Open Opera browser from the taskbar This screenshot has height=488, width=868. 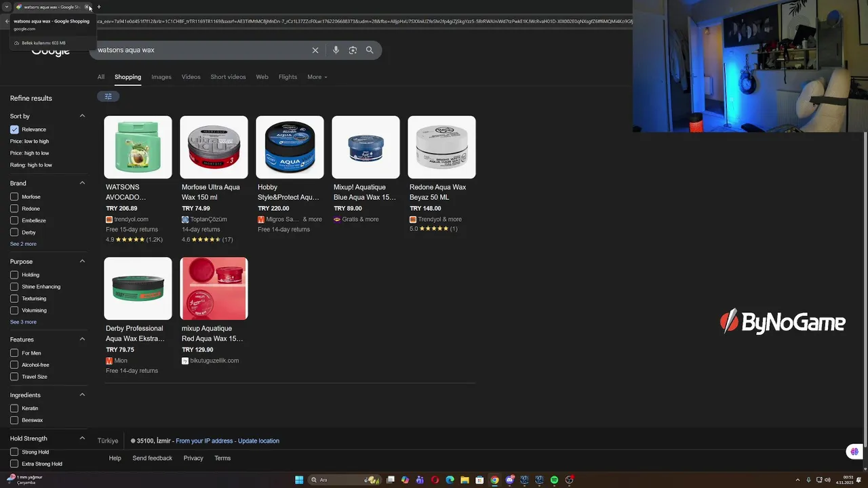[435, 480]
